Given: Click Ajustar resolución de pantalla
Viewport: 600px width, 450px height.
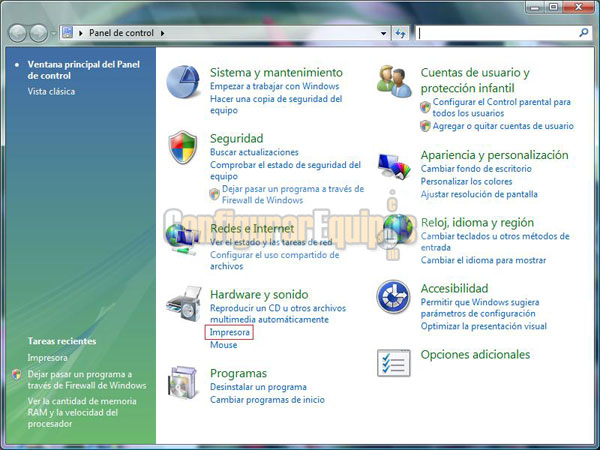Looking at the screenshot, I should point(479,194).
